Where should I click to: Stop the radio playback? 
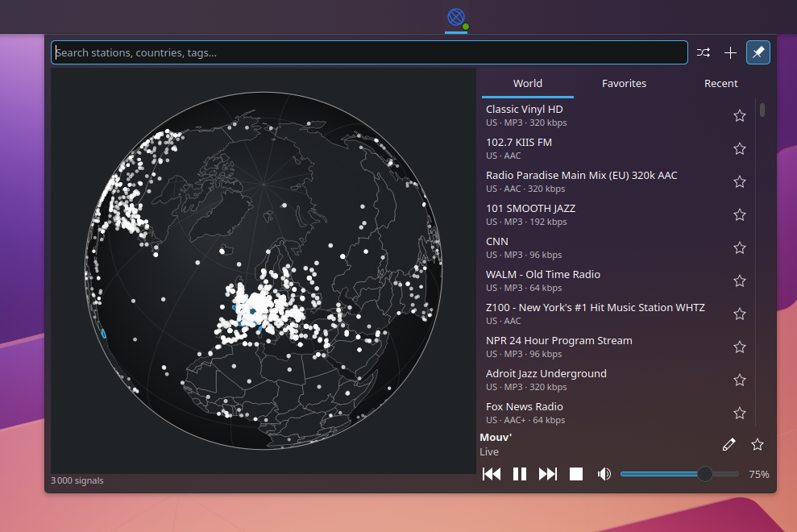(576, 474)
